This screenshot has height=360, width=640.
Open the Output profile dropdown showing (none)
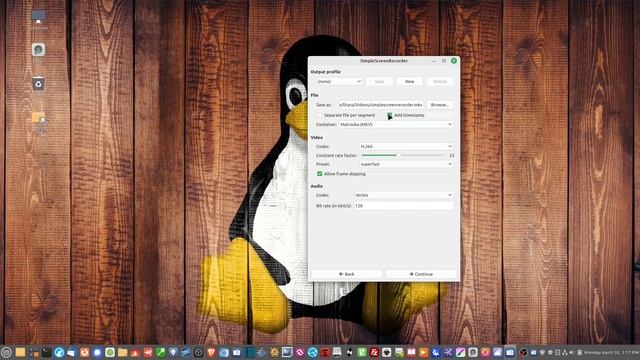coord(339,82)
